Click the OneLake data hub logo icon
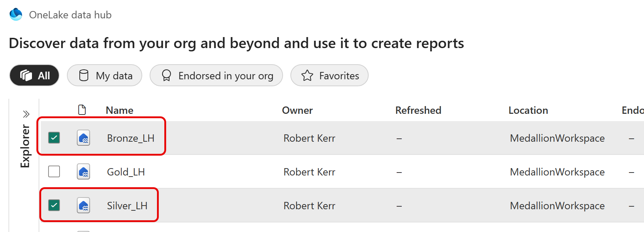Viewport: 644px width, 232px height. pos(16,14)
